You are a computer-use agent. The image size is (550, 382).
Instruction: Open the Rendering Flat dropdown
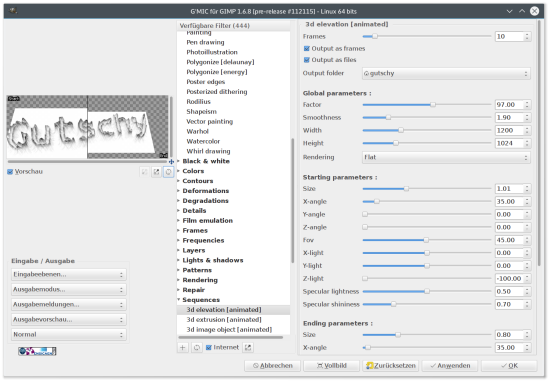pyautogui.click(x=446, y=158)
